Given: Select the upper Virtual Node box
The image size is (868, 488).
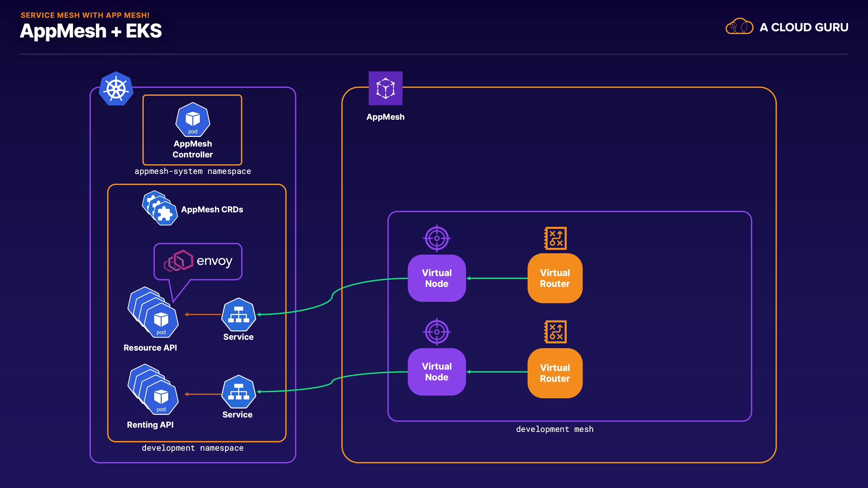Looking at the screenshot, I should (x=437, y=278).
